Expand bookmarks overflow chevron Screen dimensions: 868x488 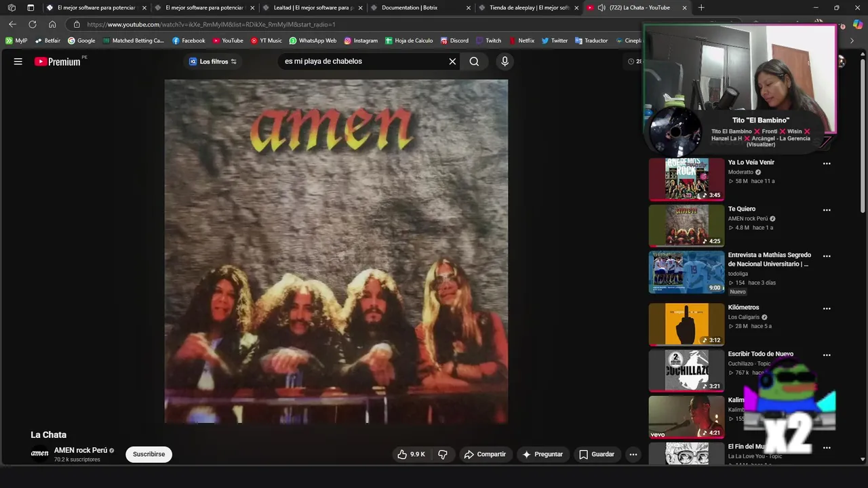(x=852, y=41)
